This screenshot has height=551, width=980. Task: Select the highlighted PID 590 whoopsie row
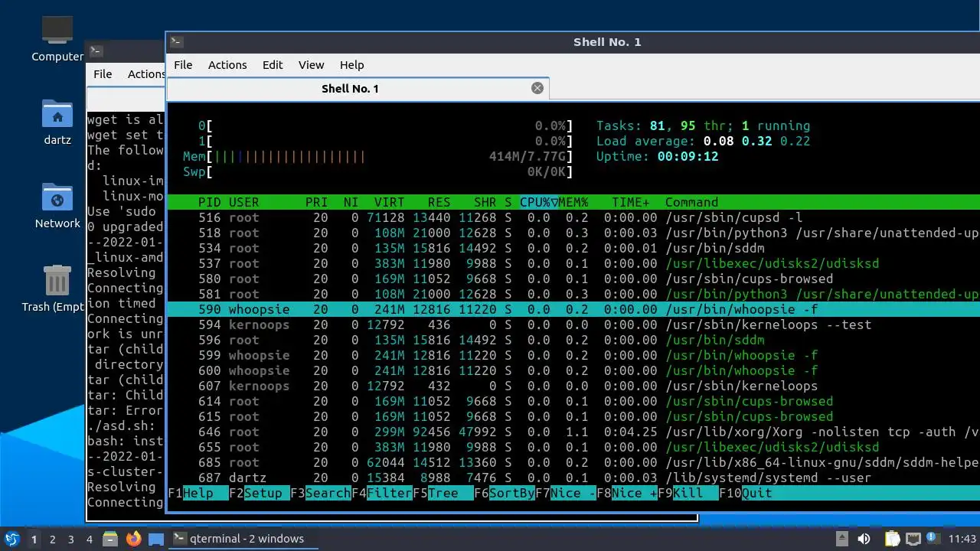[573, 309]
